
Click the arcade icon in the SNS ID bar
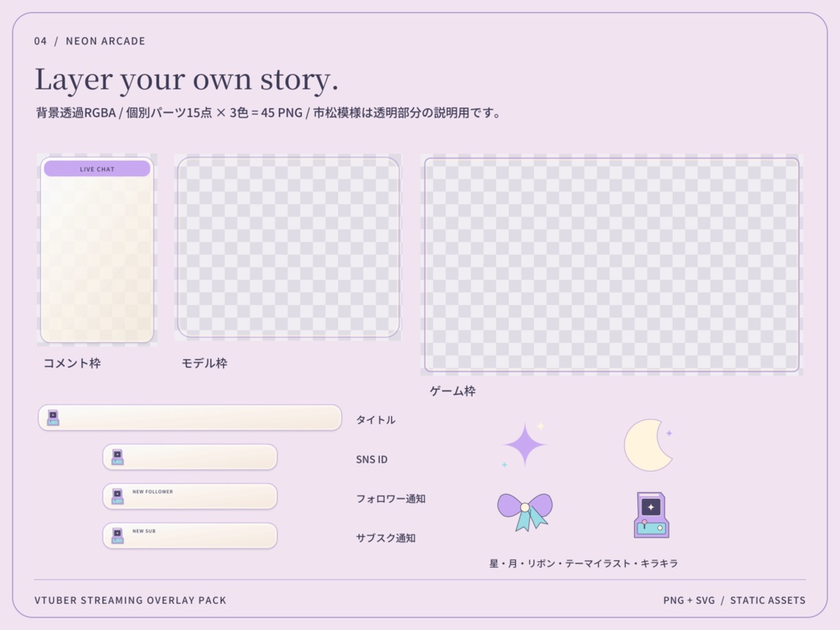coord(117,457)
